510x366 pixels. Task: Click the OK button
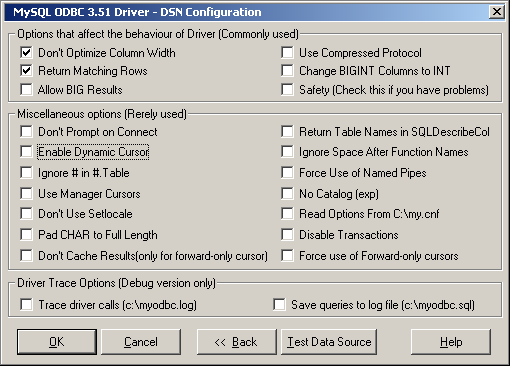coord(57,342)
